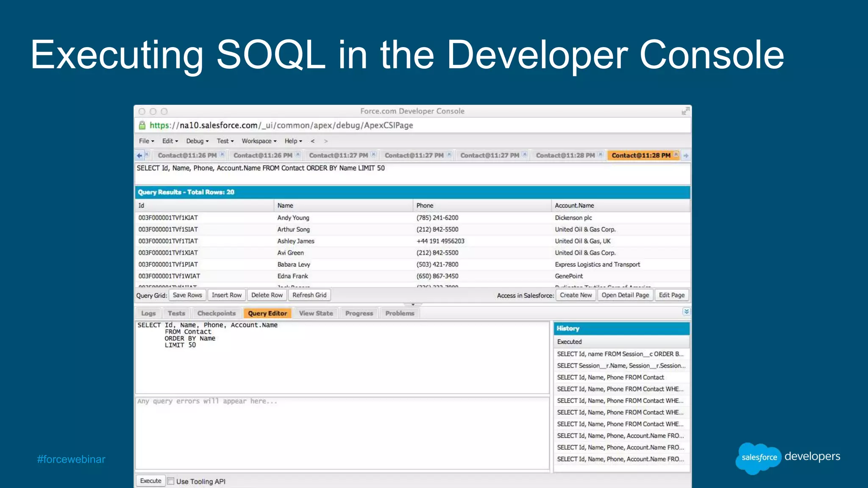Image resolution: width=868 pixels, height=488 pixels.
Task: Click the Create New button
Action: click(576, 295)
